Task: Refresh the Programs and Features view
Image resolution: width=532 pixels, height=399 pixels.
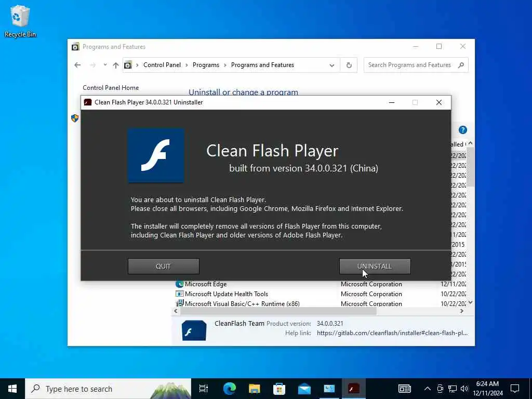Action: (349, 65)
